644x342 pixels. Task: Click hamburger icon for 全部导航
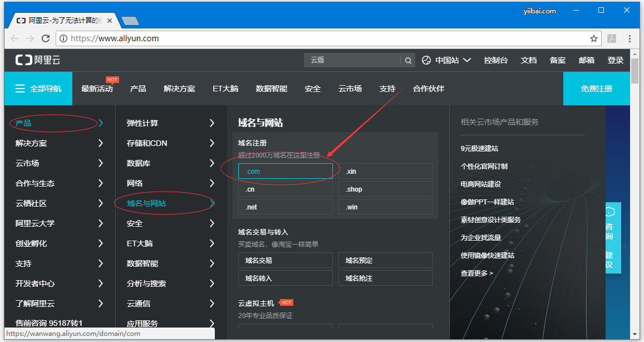coord(20,89)
